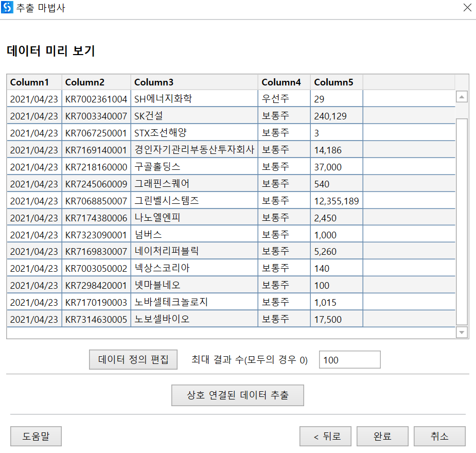Select value 540 in Column5

[x=337, y=184]
